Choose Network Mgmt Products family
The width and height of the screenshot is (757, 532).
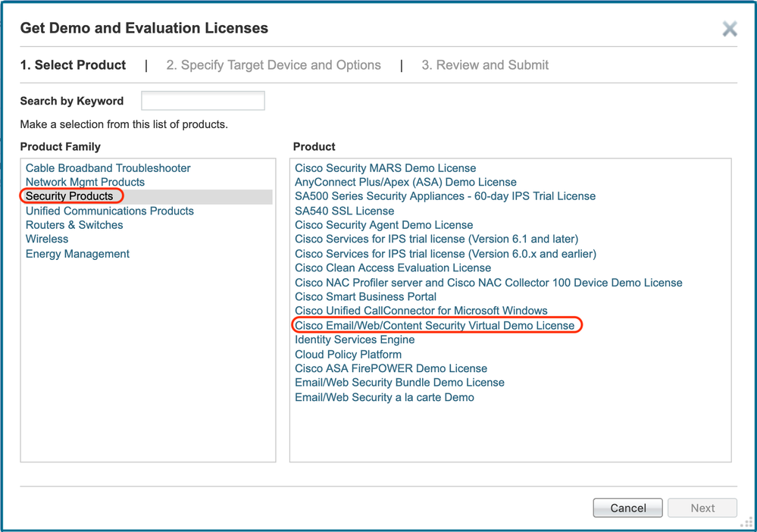pyautogui.click(x=85, y=182)
